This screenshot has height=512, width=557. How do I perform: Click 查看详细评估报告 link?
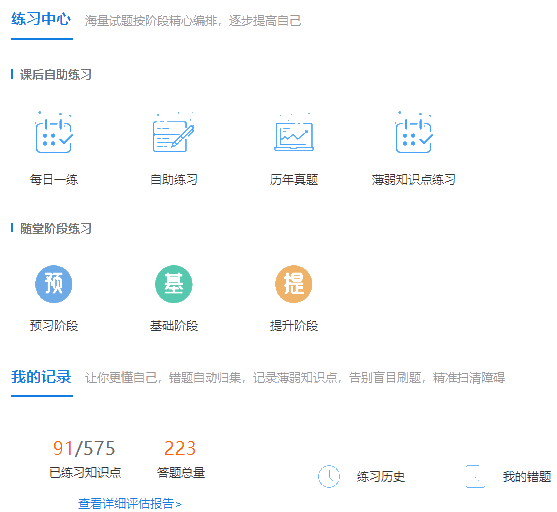point(130,503)
